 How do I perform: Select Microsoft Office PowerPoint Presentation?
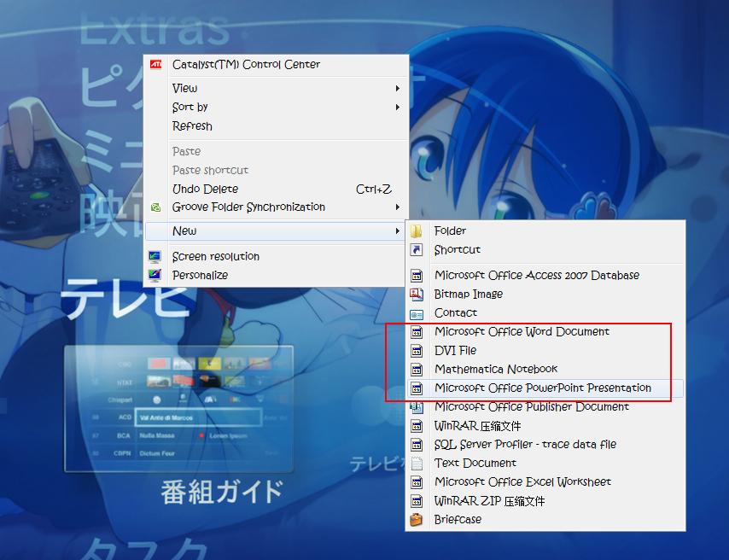tap(542, 388)
